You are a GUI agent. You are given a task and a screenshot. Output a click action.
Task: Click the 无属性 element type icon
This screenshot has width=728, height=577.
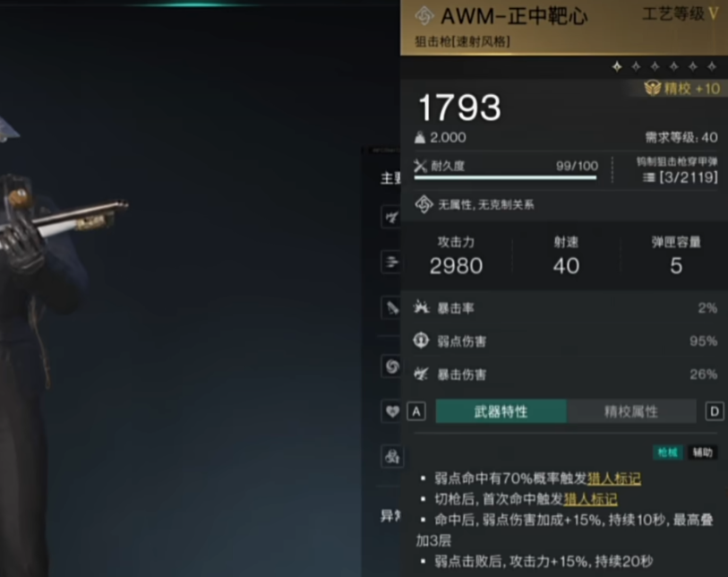424,204
